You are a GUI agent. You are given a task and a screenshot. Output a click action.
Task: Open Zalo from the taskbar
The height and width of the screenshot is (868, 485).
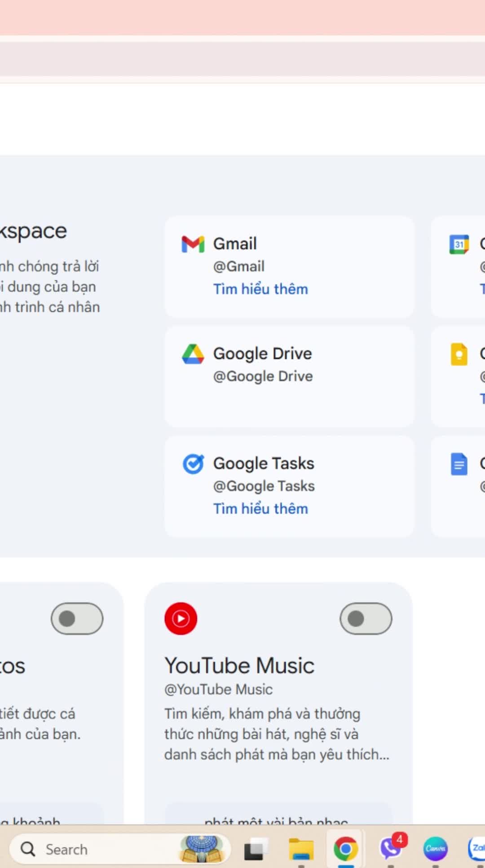point(476,849)
